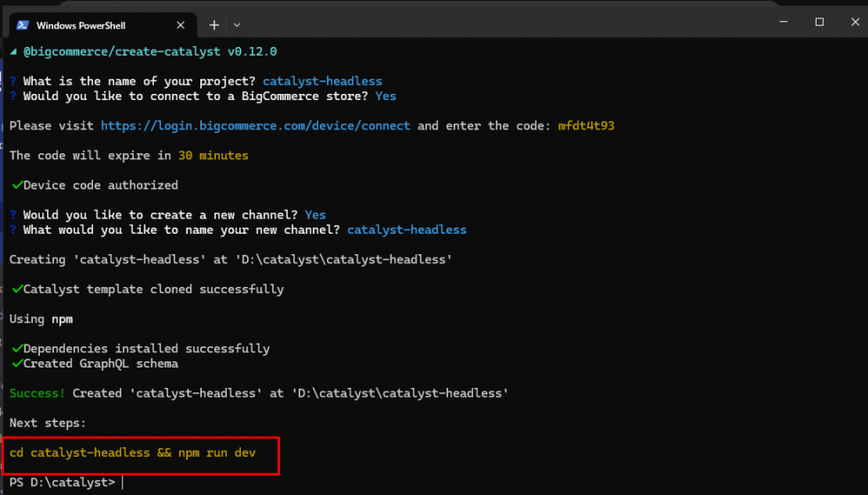Open a new terminal tab with plus
The width and height of the screenshot is (868, 495).
click(x=213, y=25)
